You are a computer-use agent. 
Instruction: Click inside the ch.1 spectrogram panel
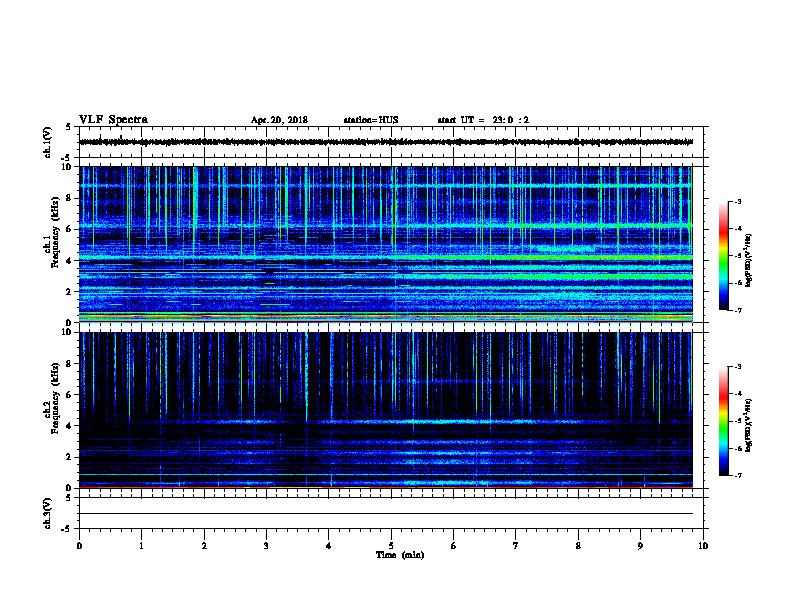pyautogui.click(x=386, y=244)
